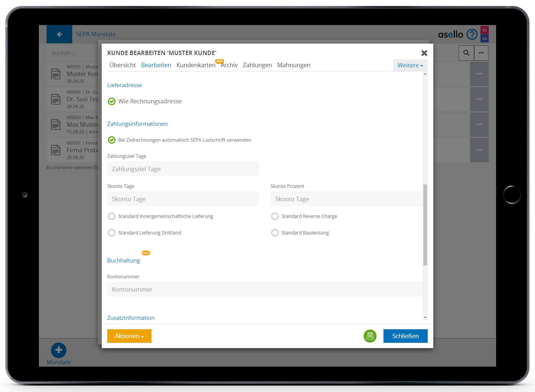Viewport: 535px width, 392px height.
Task: Uncheck Wie Rechnungsadresse
Action: click(112, 101)
